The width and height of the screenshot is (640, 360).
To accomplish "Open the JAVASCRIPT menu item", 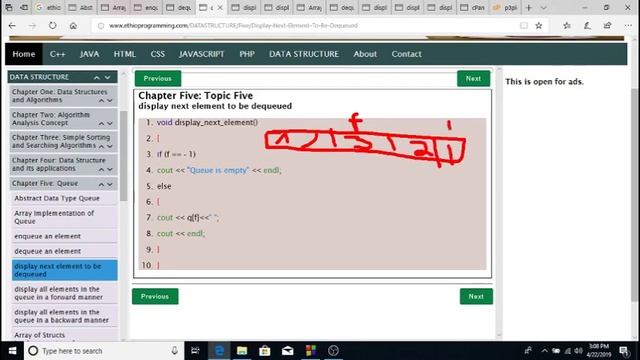I will click(202, 54).
